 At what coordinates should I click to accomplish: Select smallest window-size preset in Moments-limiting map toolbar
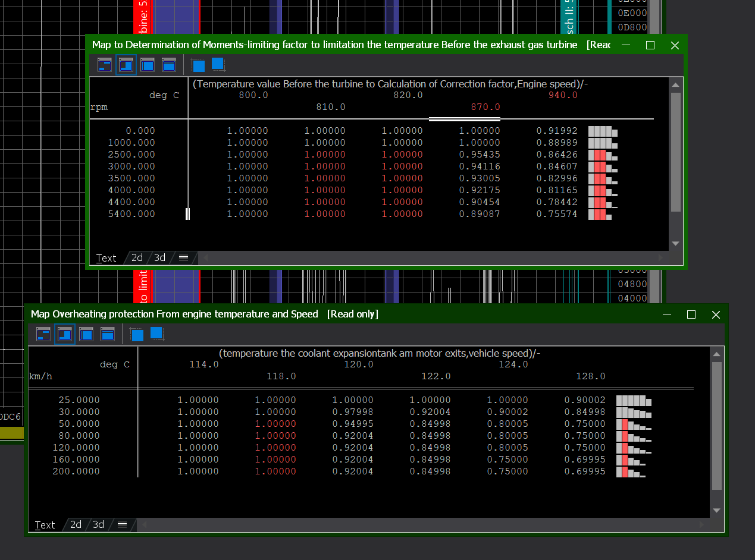[105, 65]
